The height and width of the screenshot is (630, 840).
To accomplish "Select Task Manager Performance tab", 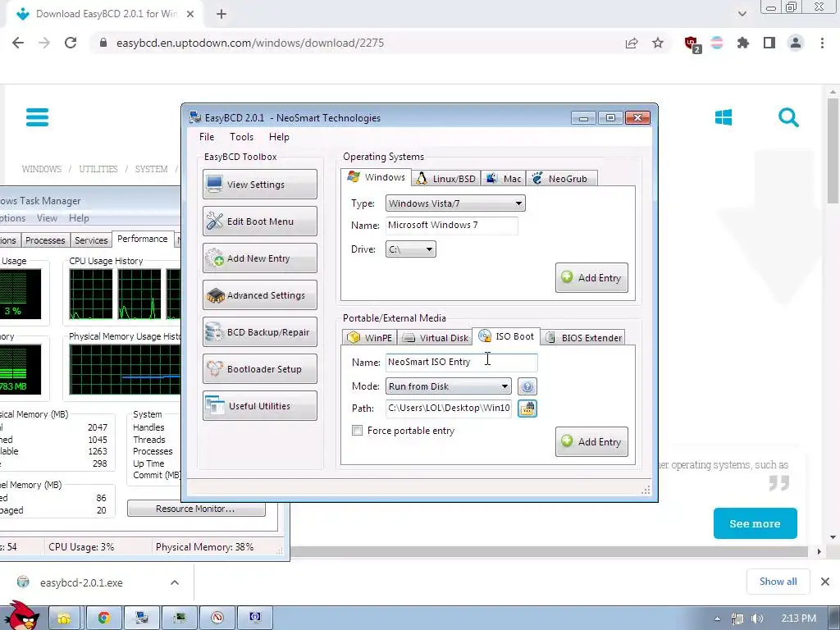I will (143, 239).
